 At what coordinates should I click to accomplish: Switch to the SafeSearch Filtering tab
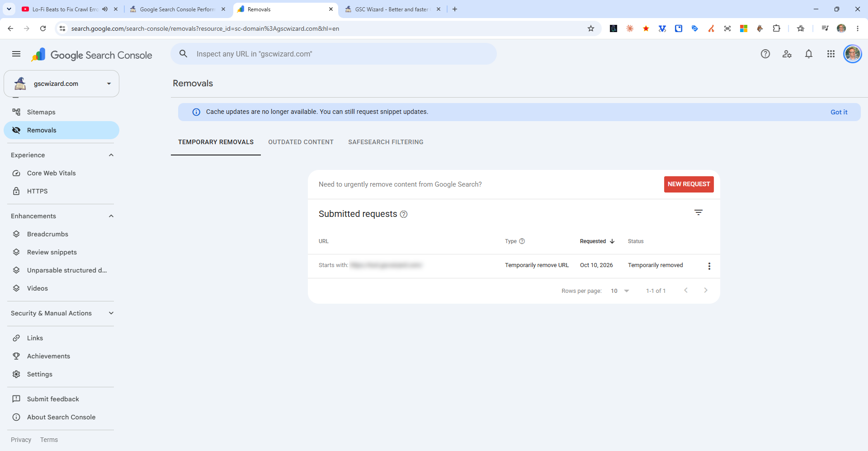coord(386,142)
